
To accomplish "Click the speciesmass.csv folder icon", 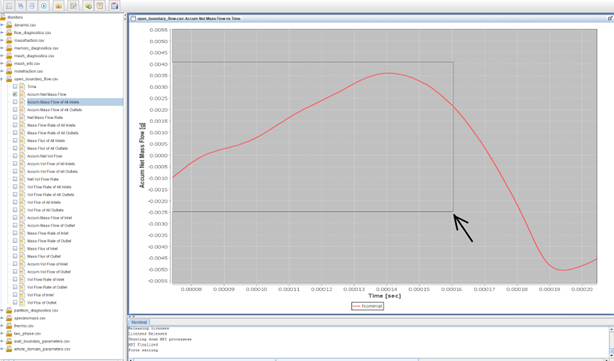I will pyautogui.click(x=9, y=318).
